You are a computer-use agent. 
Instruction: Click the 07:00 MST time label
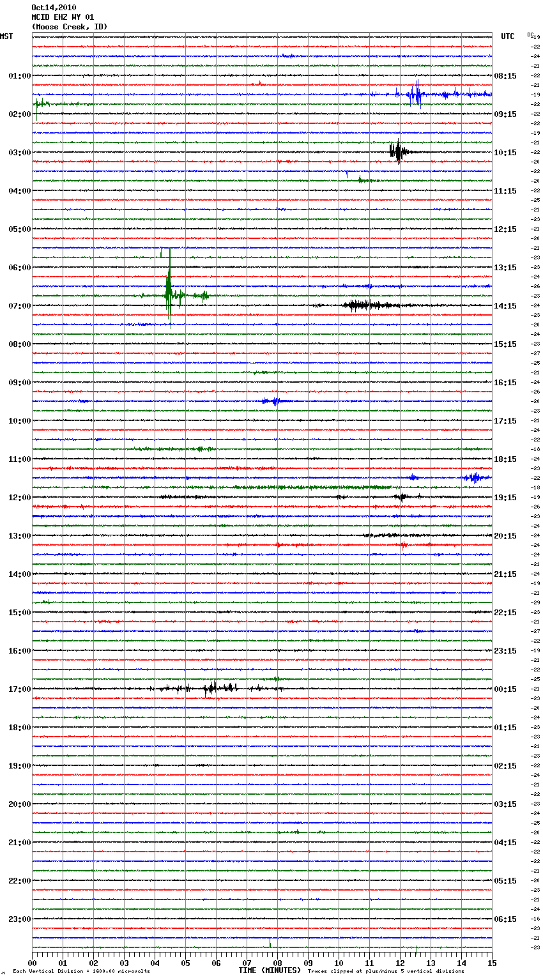20,306
